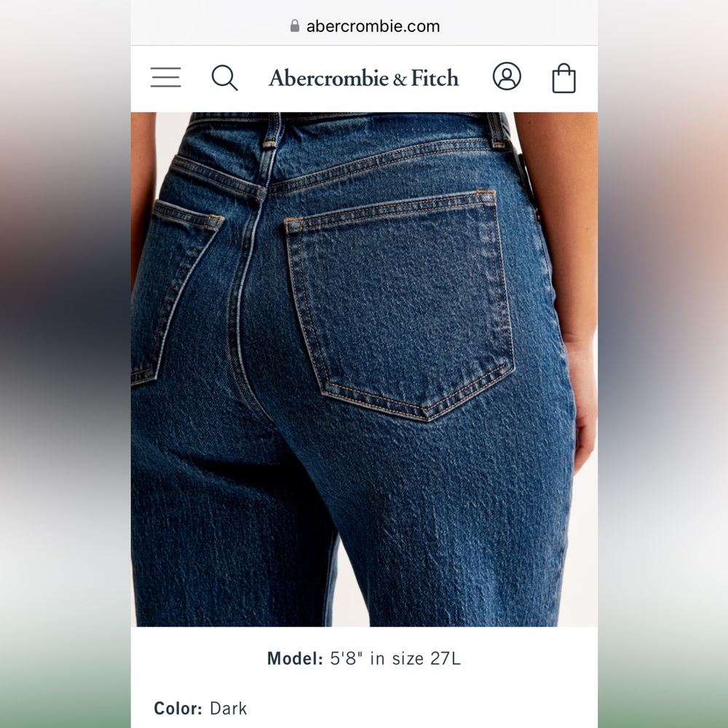Click the 'Color:' label
Screen dimensions: 728x728
pyautogui.click(x=178, y=708)
